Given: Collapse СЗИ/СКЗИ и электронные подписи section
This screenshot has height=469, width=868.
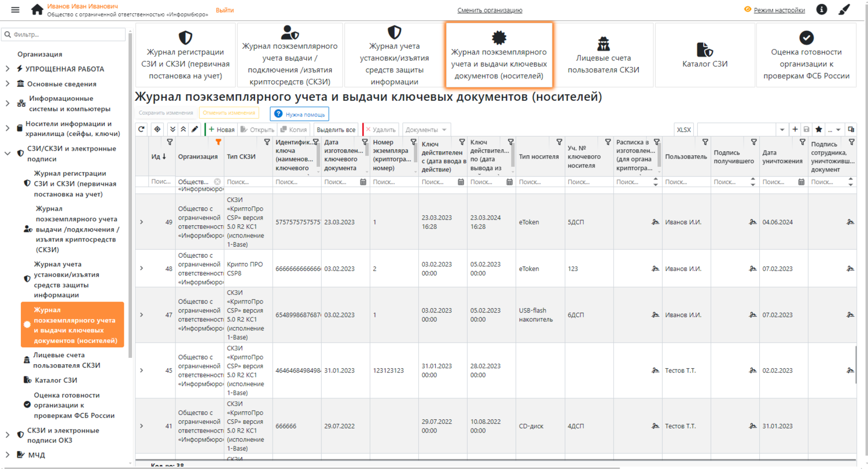Looking at the screenshot, I should click(8, 153).
